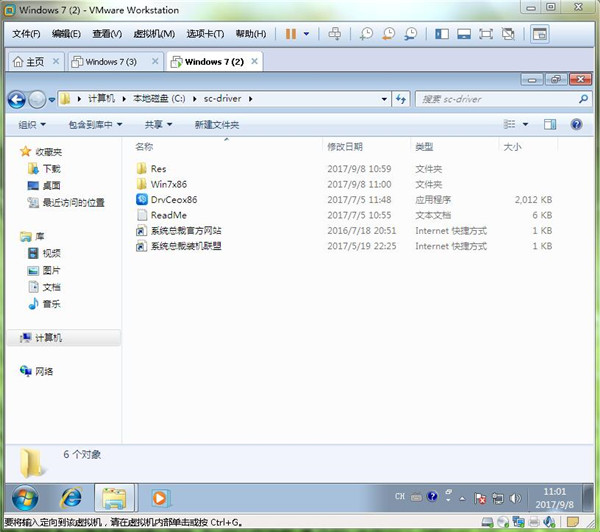Viewport: 600px width, 532px height.
Task: Show hidden tray icons arrow
Action: (x=462, y=499)
